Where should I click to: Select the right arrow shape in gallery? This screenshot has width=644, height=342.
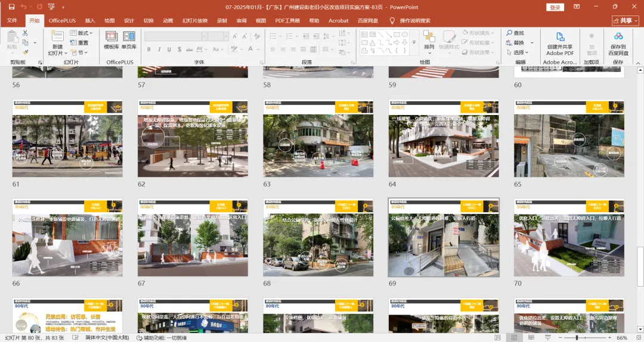(397, 43)
